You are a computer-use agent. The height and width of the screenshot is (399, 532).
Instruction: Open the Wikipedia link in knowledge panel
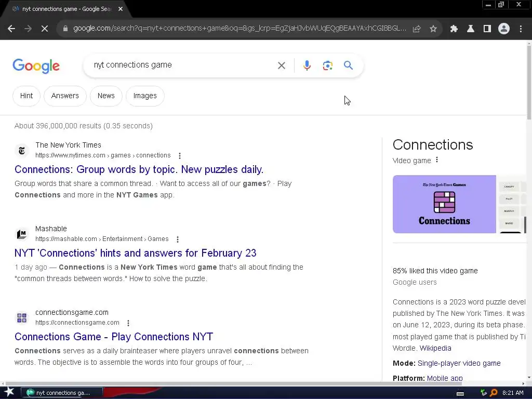[x=435, y=349]
